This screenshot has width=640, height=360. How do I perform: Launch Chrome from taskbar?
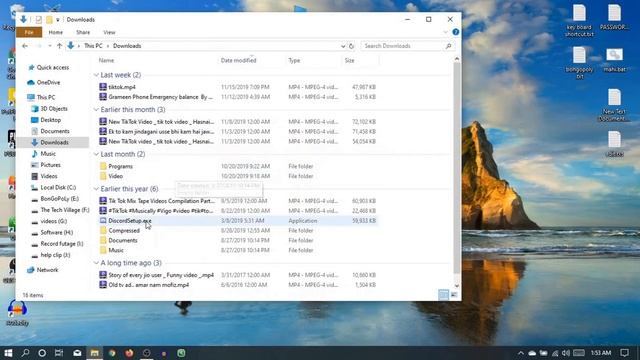pos(112,353)
